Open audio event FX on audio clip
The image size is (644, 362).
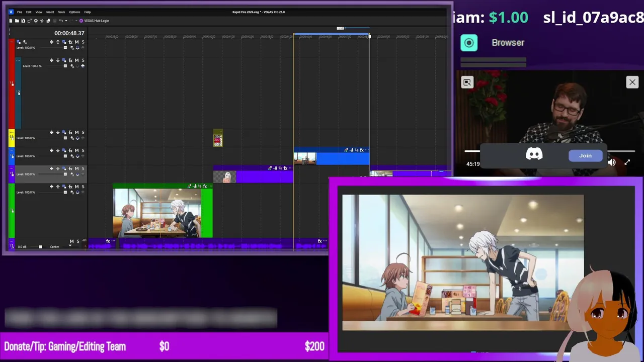[319, 241]
